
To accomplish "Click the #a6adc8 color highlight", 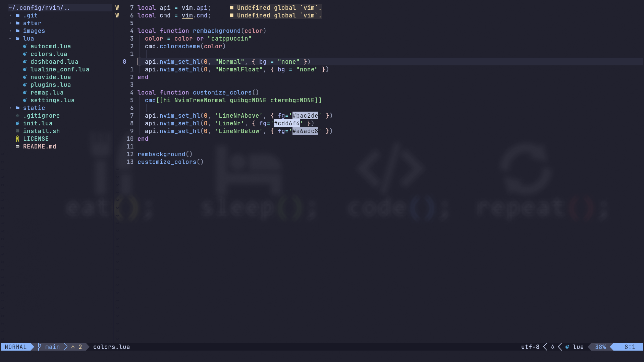I will [x=305, y=131].
